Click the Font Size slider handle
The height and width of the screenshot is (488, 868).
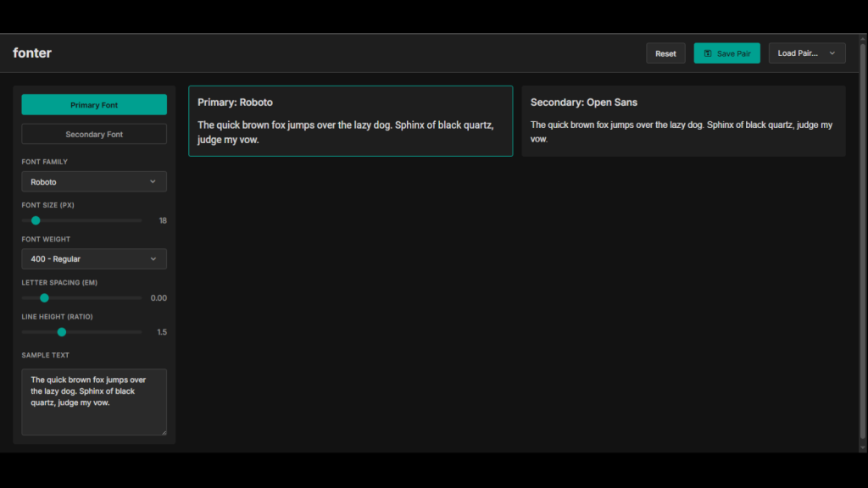point(36,220)
